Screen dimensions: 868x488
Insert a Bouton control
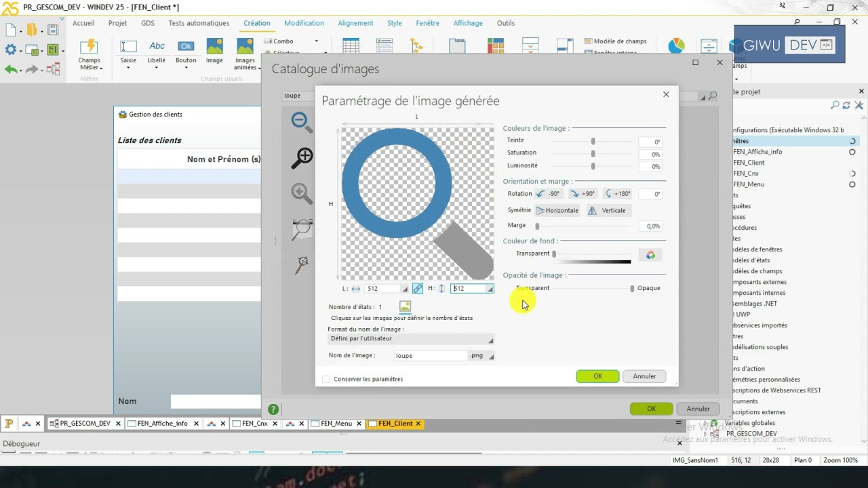click(x=186, y=52)
